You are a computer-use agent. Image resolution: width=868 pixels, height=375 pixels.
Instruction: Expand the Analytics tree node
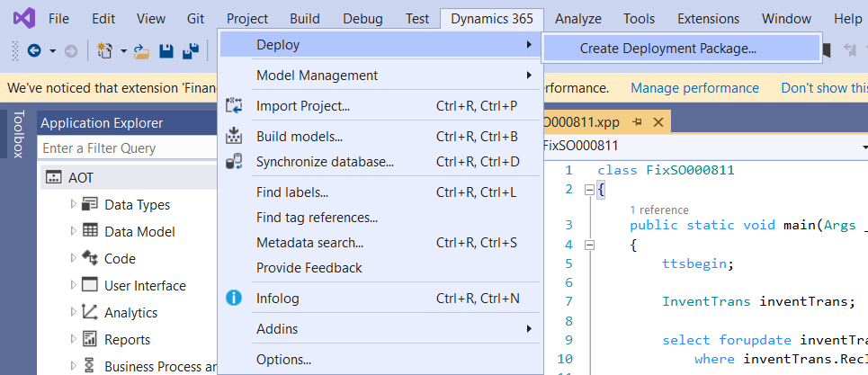click(x=73, y=312)
